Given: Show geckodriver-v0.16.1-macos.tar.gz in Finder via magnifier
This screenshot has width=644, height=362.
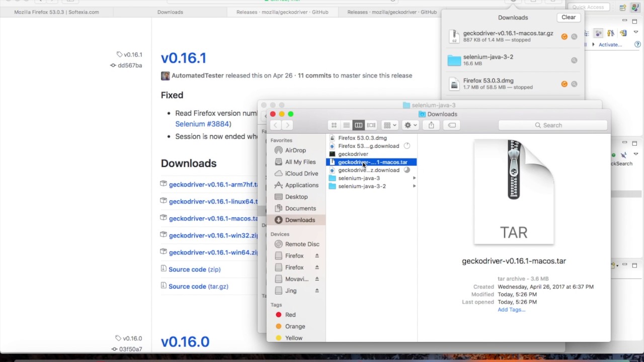Looking at the screenshot, I should (x=574, y=37).
